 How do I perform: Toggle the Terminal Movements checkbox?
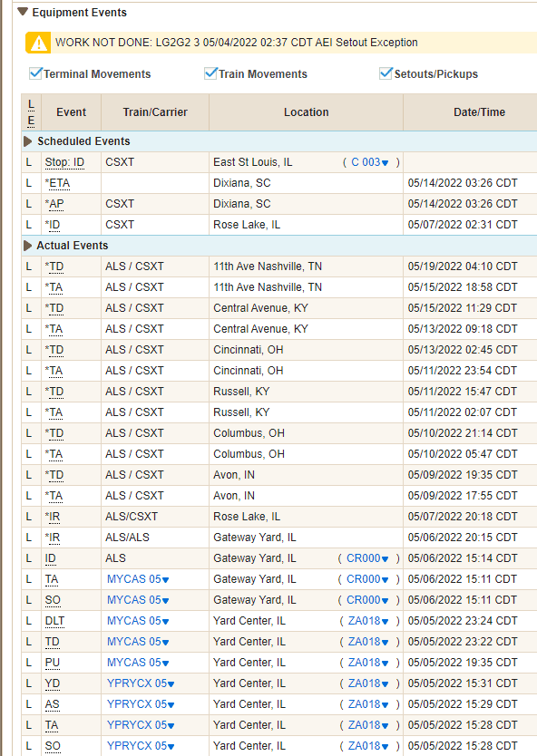tap(35, 73)
